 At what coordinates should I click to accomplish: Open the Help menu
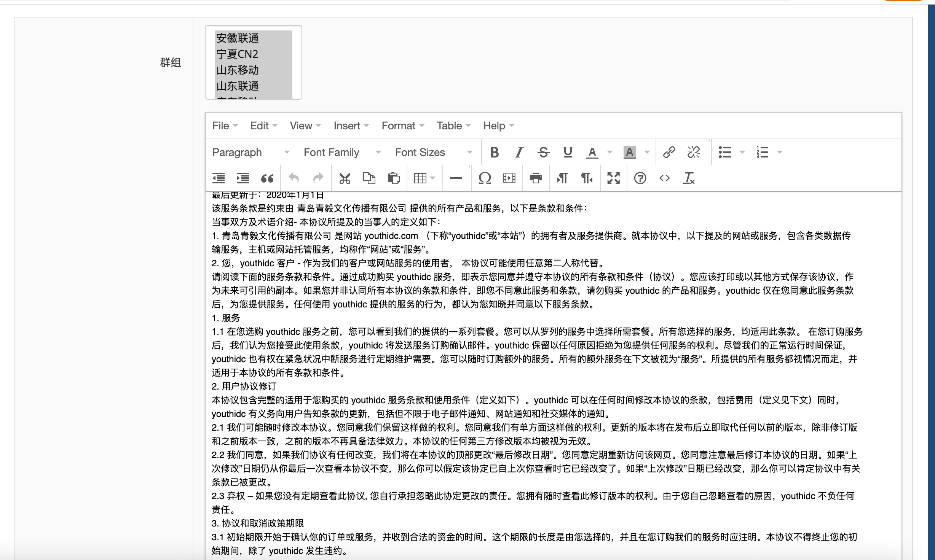pos(498,126)
